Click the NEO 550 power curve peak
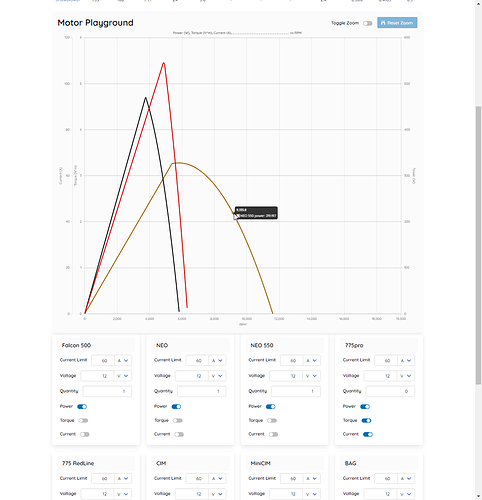This screenshot has height=500, width=482. click(179, 163)
